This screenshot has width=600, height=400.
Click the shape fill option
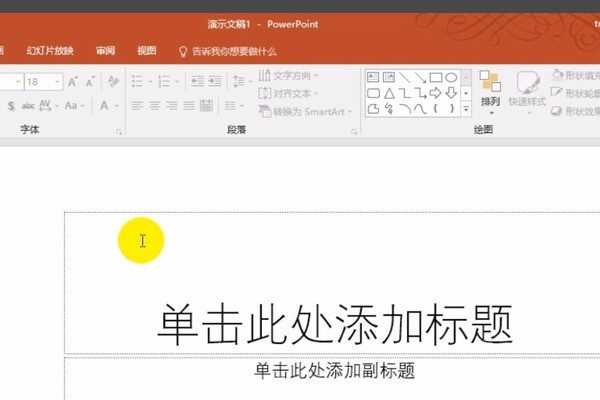(x=576, y=75)
